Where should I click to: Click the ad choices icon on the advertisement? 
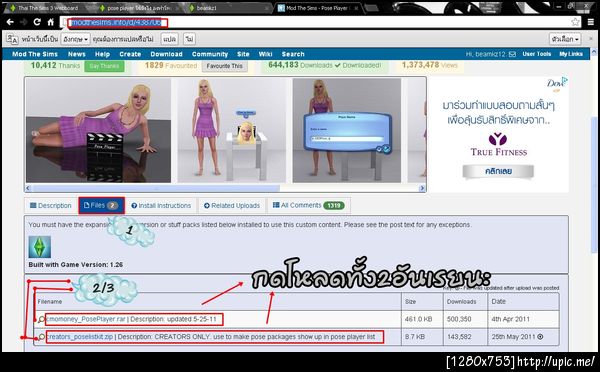pyautogui.click(x=565, y=81)
